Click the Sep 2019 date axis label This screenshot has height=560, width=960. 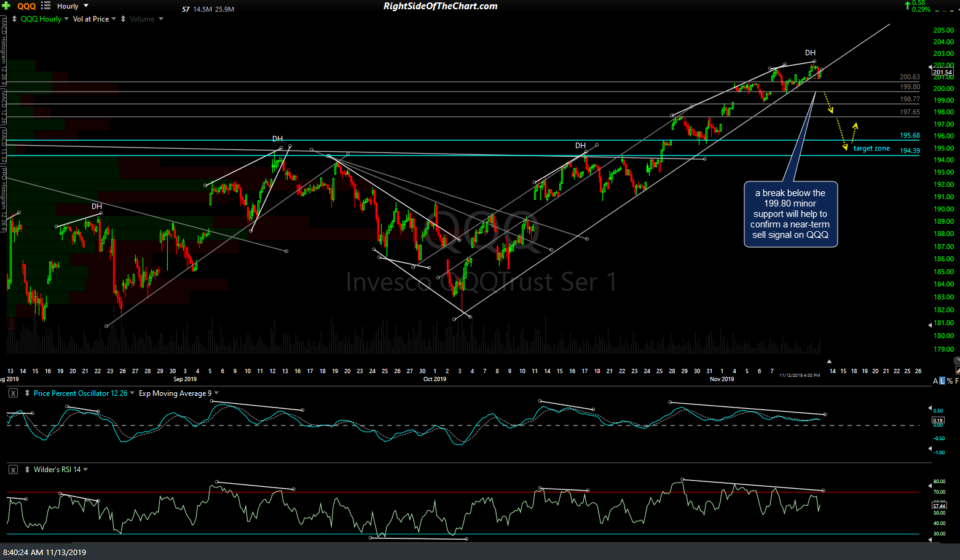pyautogui.click(x=185, y=379)
